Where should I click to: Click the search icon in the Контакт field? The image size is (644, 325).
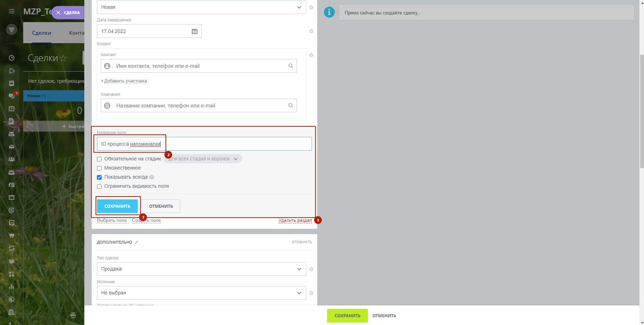291,66
